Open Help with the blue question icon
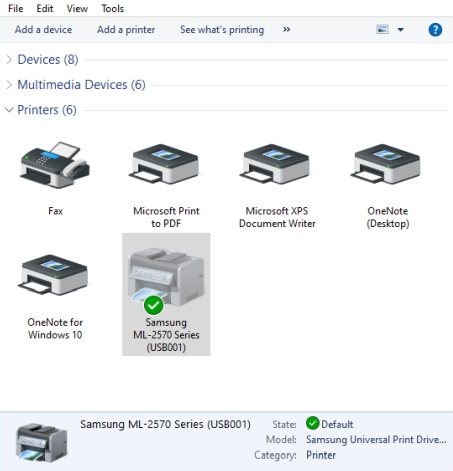 pos(435,30)
